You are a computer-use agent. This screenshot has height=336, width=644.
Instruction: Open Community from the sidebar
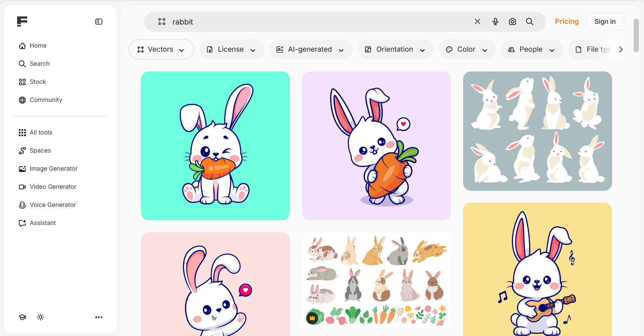[46, 100]
